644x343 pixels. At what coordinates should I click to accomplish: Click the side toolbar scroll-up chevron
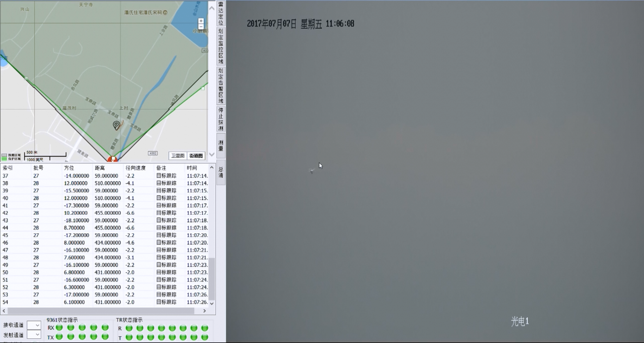tap(212, 8)
